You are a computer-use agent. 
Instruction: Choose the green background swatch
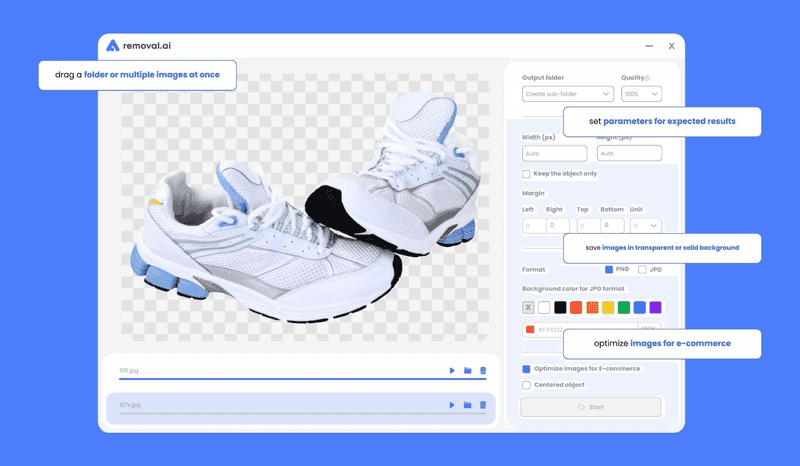tap(624, 307)
